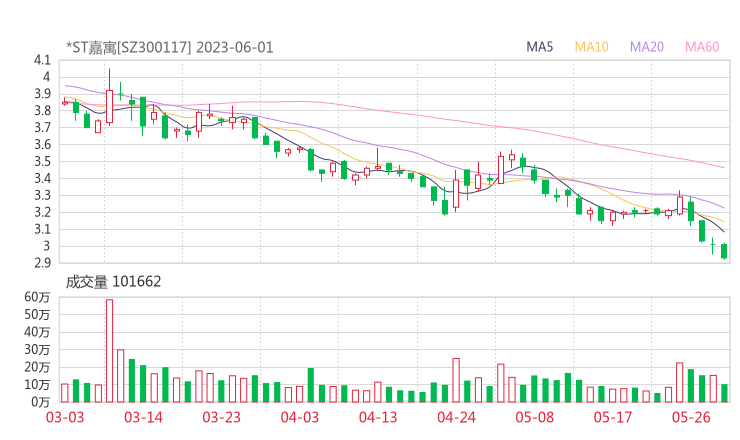Screen dimensions: 740x440
Task: Click the 05-26 date axis label
Action: tap(691, 417)
